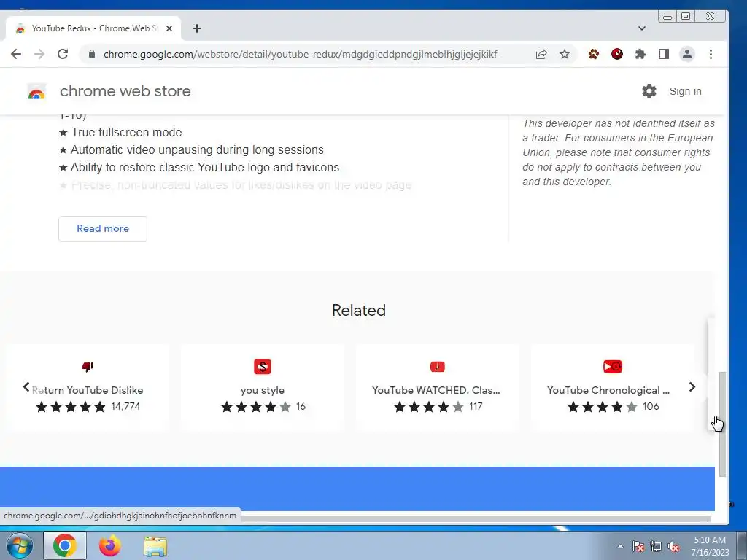Screen dimensions: 747x560
Task: Open the you style extension card
Action: coord(263,388)
